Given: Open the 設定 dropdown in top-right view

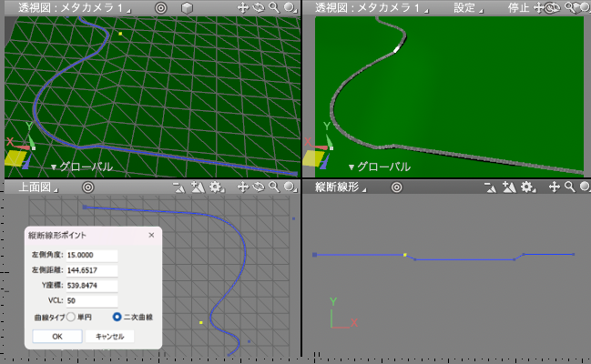Looking at the screenshot, I should click(x=468, y=8).
